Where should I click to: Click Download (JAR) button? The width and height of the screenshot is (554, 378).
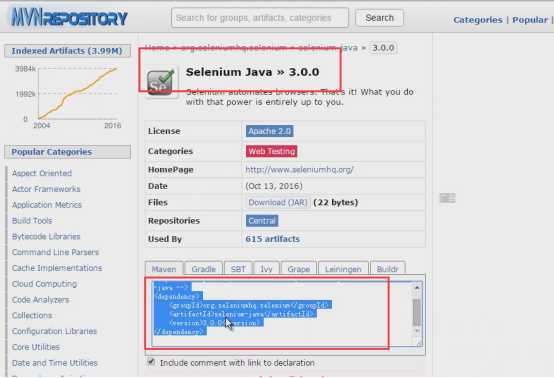click(278, 202)
